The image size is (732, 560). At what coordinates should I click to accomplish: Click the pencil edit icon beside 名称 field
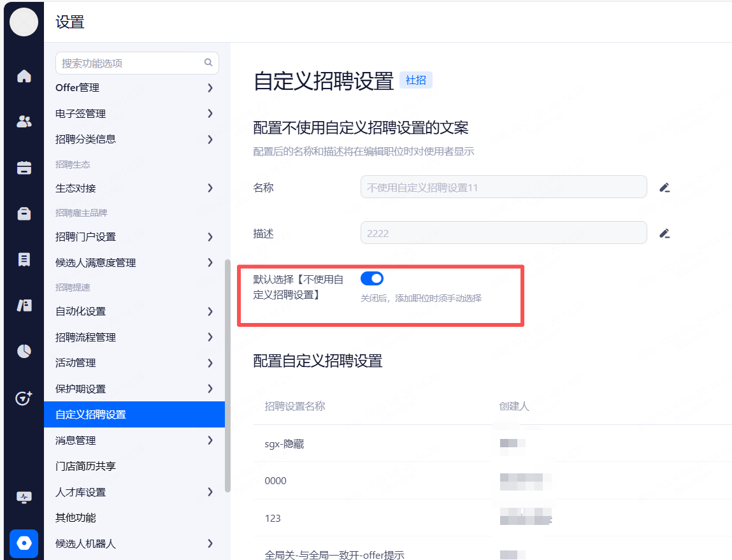[x=664, y=187]
